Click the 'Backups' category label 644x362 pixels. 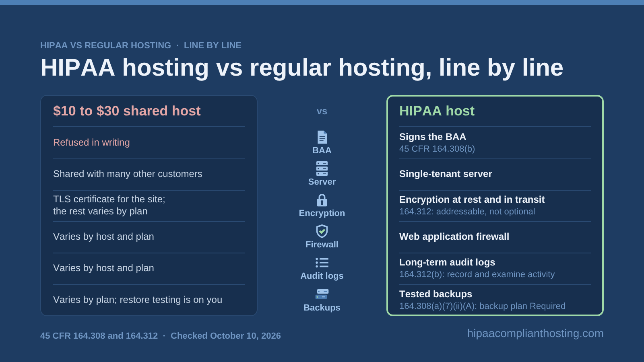tap(322, 308)
